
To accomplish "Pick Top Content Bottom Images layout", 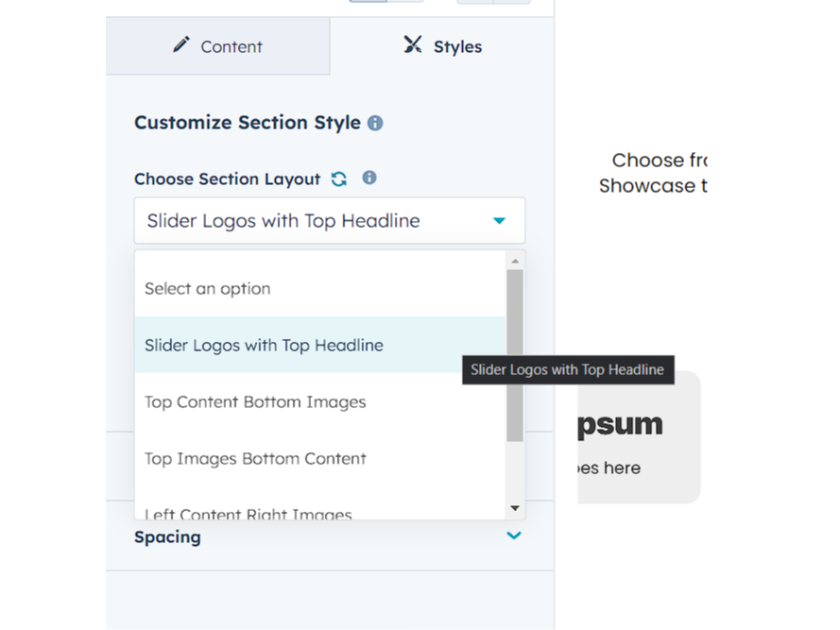I will (255, 401).
